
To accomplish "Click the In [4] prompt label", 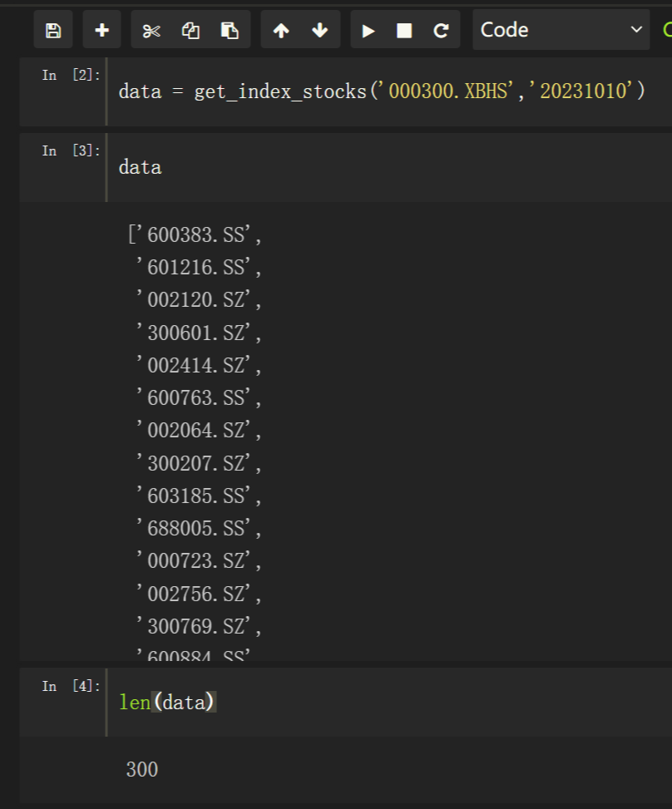I will (71, 686).
